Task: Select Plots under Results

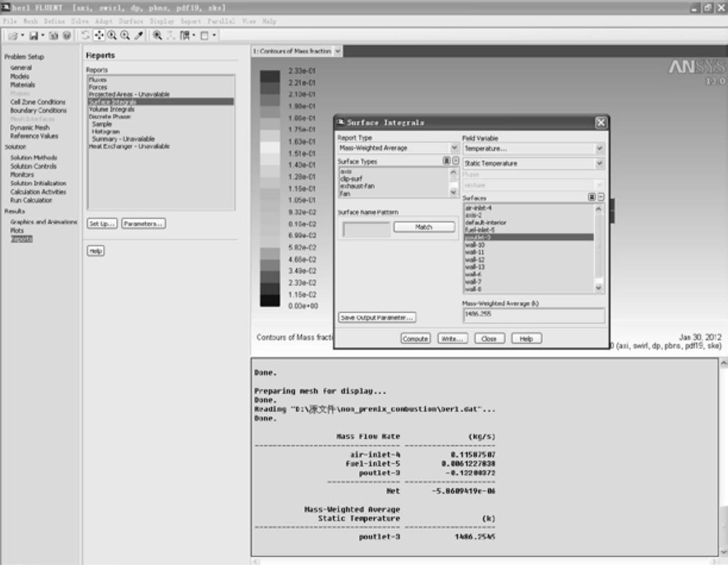Action: click(17, 230)
